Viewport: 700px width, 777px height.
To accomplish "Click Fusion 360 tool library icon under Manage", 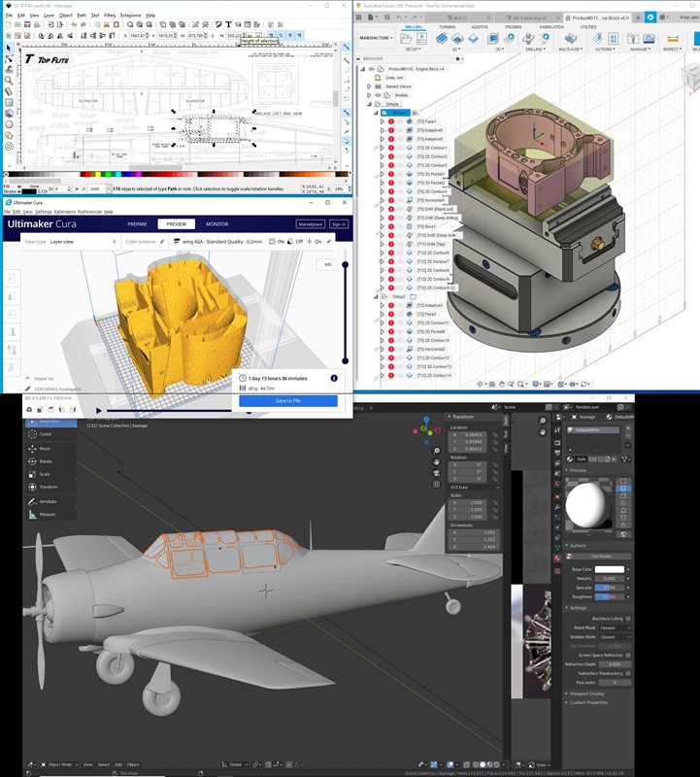I will tap(633, 39).
